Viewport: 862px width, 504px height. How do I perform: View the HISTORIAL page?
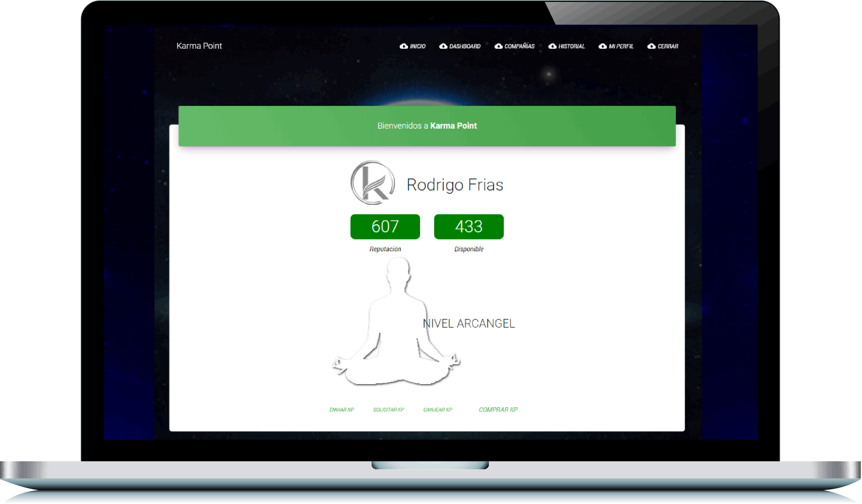pos(571,46)
